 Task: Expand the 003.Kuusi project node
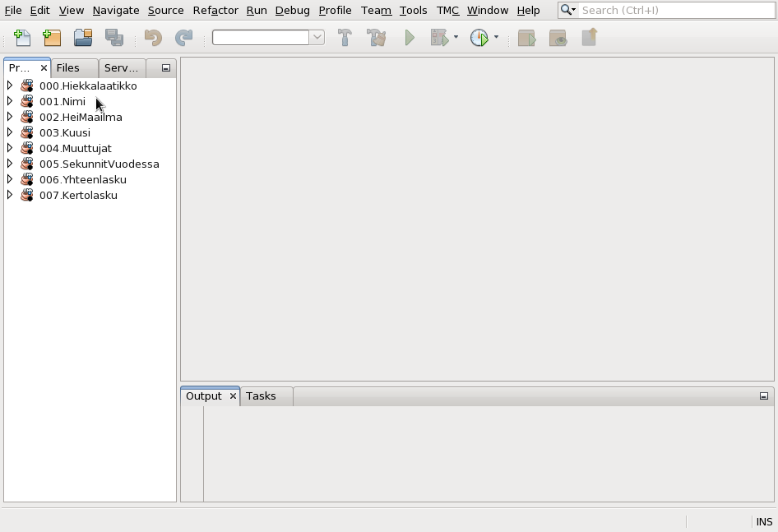click(10, 132)
